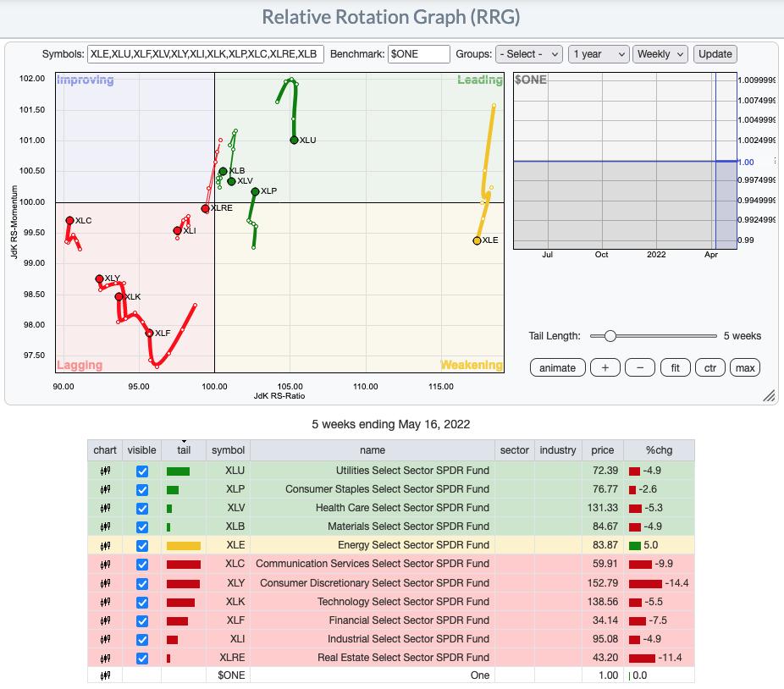
Task: Click the XLP green tail swatch
Action: (173, 489)
